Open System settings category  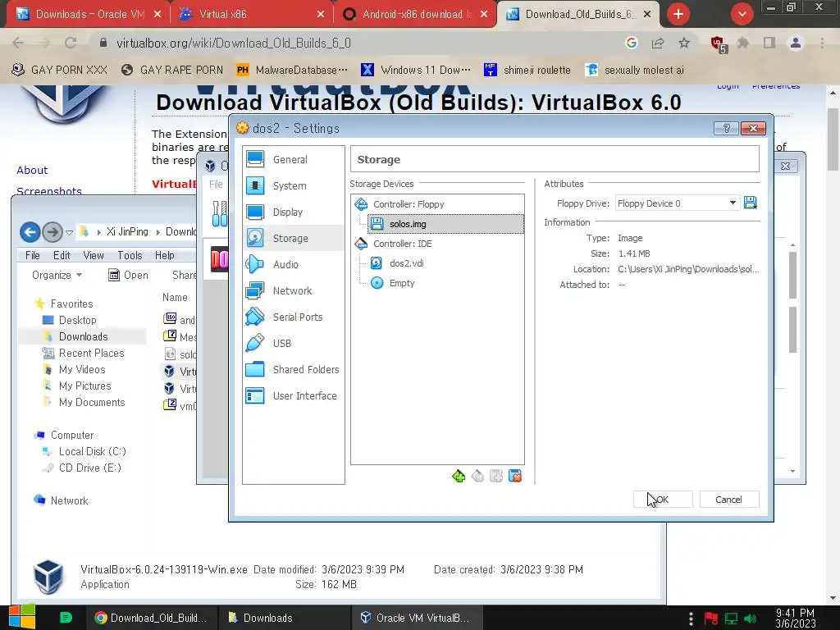point(293,185)
